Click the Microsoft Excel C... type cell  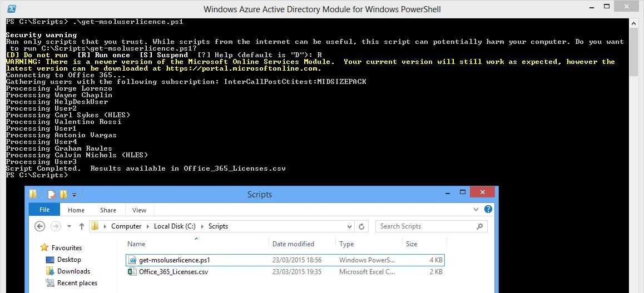click(367, 272)
